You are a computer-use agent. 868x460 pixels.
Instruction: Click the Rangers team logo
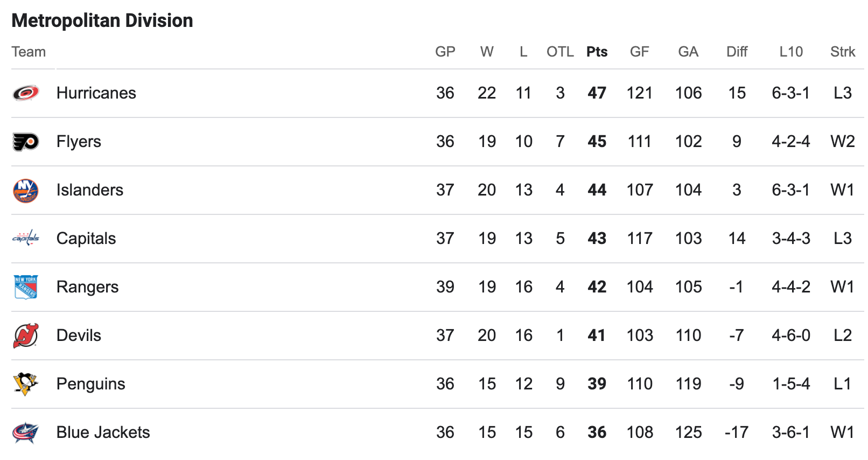click(x=26, y=287)
